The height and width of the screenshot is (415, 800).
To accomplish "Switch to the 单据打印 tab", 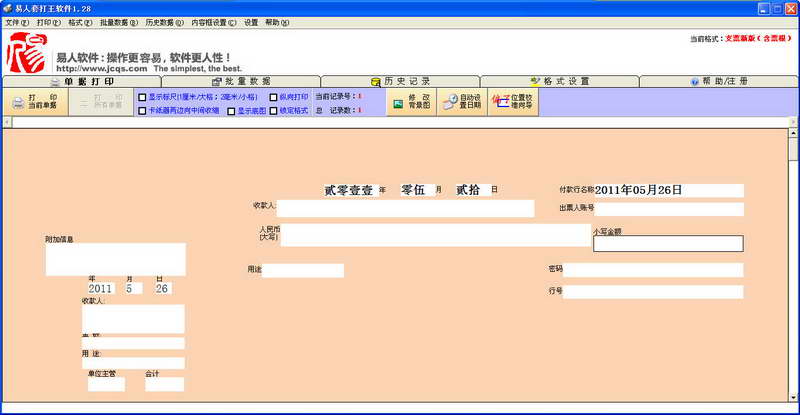I will (x=82, y=82).
